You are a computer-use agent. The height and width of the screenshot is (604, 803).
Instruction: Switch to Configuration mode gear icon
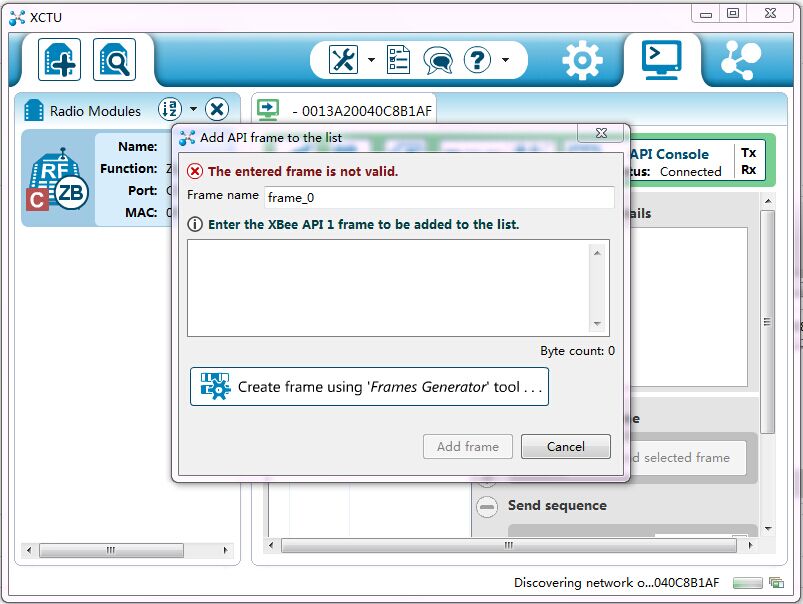(x=582, y=60)
